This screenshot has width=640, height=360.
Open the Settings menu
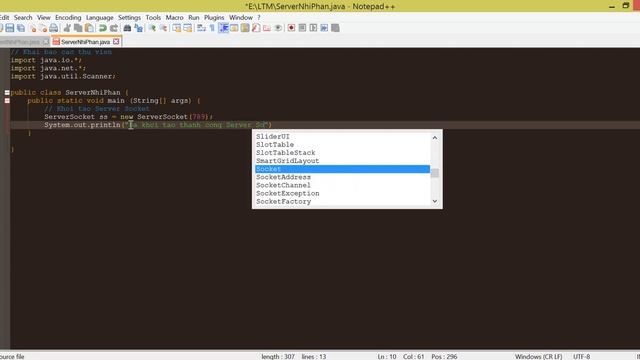pyautogui.click(x=129, y=18)
